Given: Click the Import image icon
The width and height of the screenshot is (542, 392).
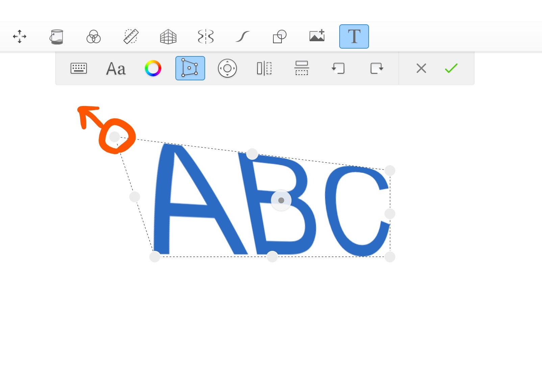Looking at the screenshot, I should tap(317, 36).
